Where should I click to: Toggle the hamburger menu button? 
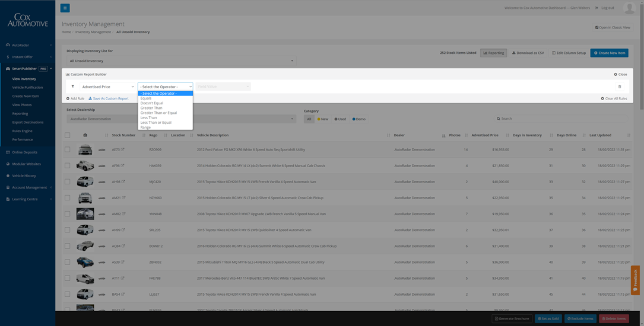pyautogui.click(x=65, y=8)
